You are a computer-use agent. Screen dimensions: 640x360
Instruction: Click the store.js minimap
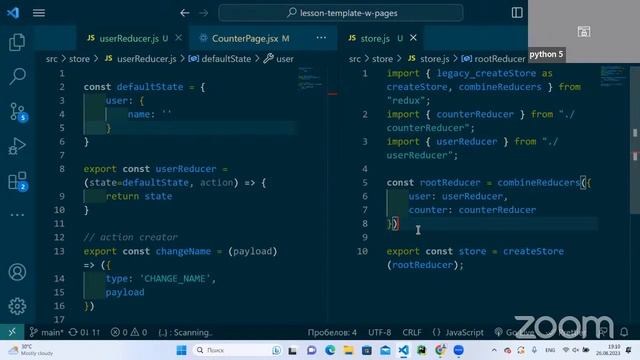coord(613,76)
